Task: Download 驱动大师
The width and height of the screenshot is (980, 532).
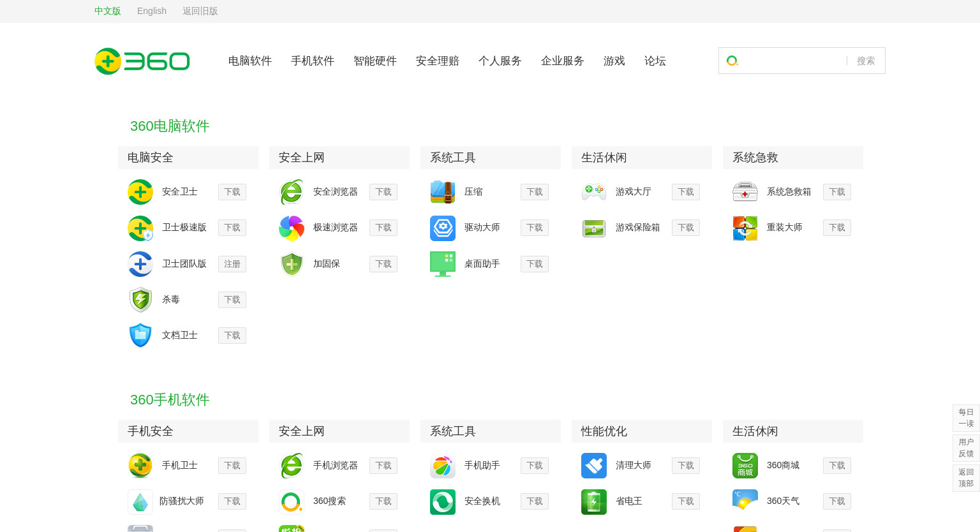Action: click(535, 228)
